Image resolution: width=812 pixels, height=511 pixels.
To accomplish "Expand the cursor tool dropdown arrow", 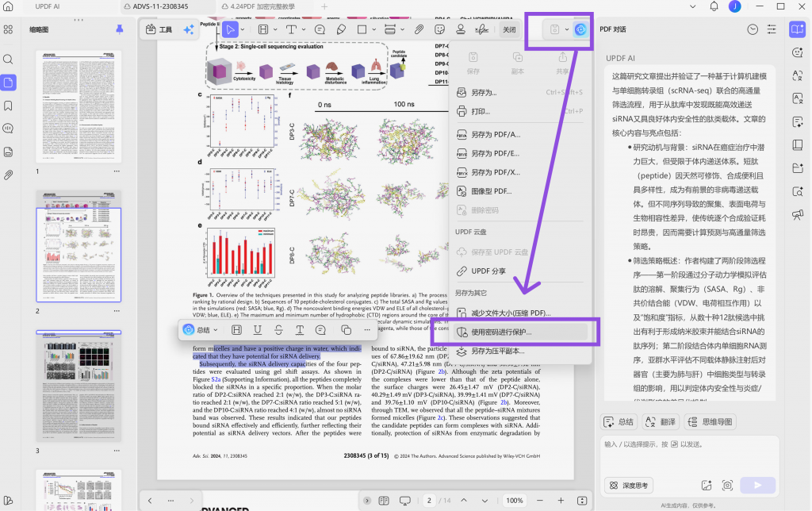I will [243, 29].
